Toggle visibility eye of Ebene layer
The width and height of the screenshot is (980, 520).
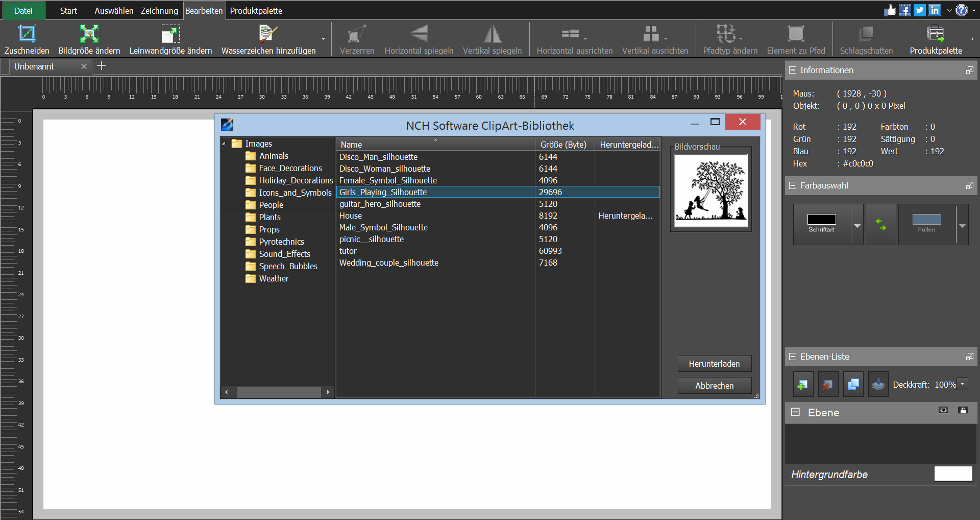[943, 410]
